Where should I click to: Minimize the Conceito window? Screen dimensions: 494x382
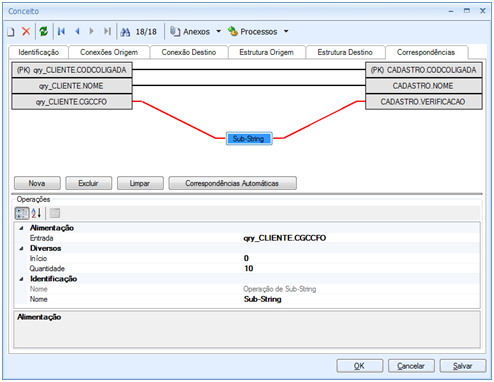451,11
